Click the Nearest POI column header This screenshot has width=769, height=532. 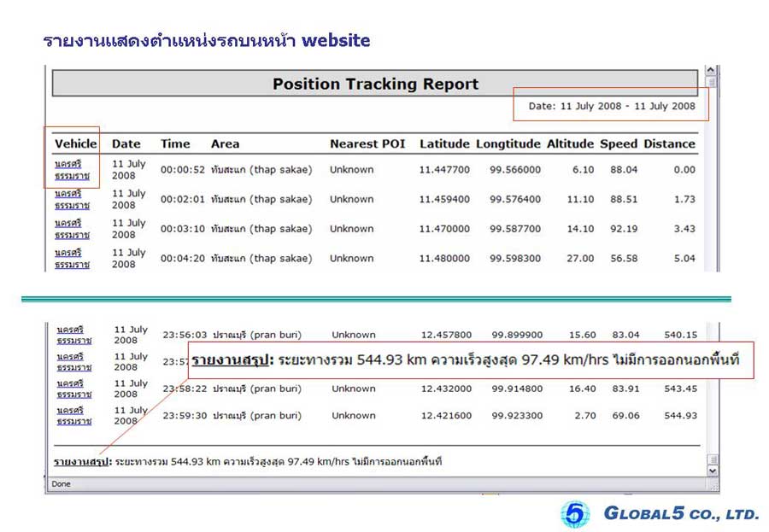click(367, 143)
